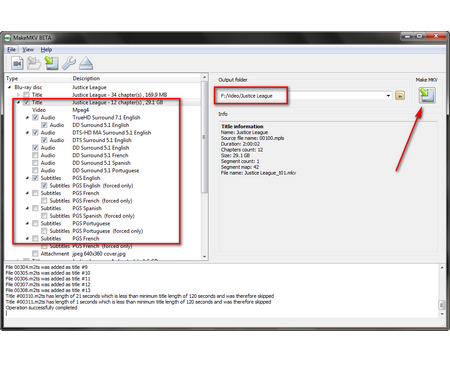
Task: Uncheck TrueHD Surround 7.1 English audio
Action: click(x=35, y=118)
